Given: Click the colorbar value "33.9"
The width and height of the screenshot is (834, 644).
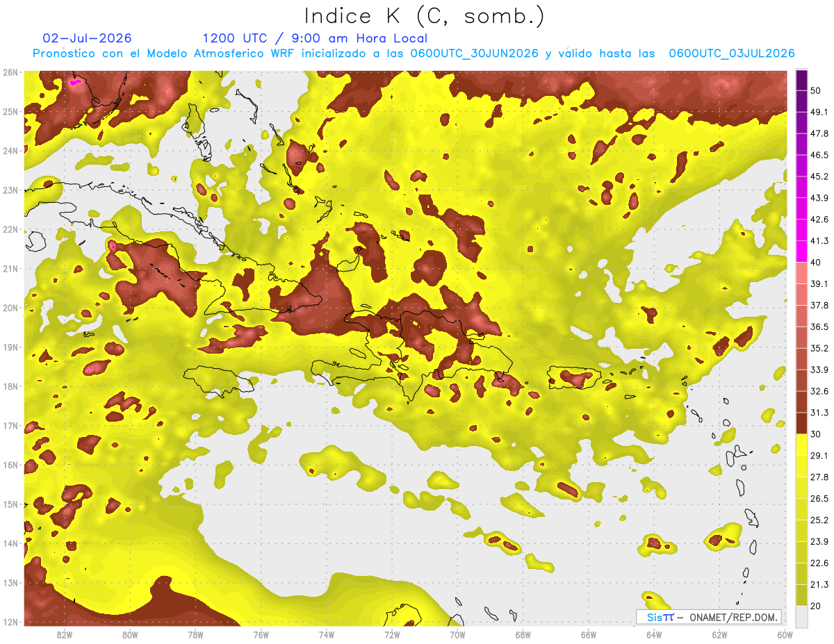Looking at the screenshot, I should coord(819,370).
